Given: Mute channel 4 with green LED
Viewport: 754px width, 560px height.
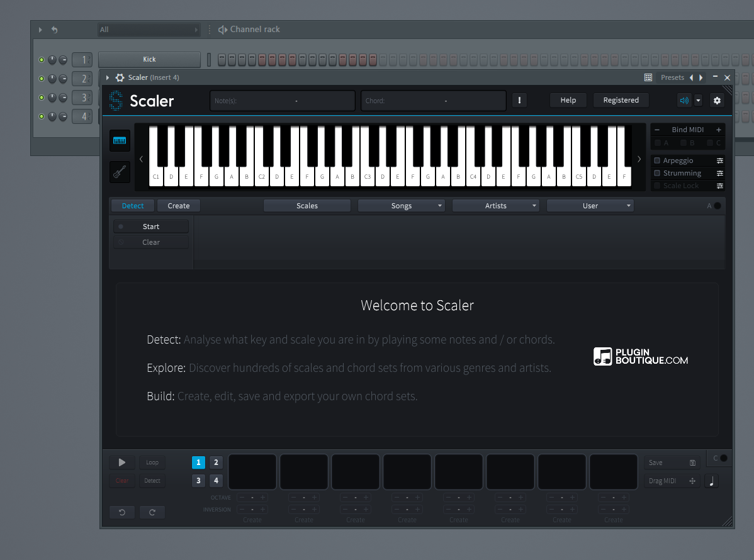Looking at the screenshot, I should point(42,116).
